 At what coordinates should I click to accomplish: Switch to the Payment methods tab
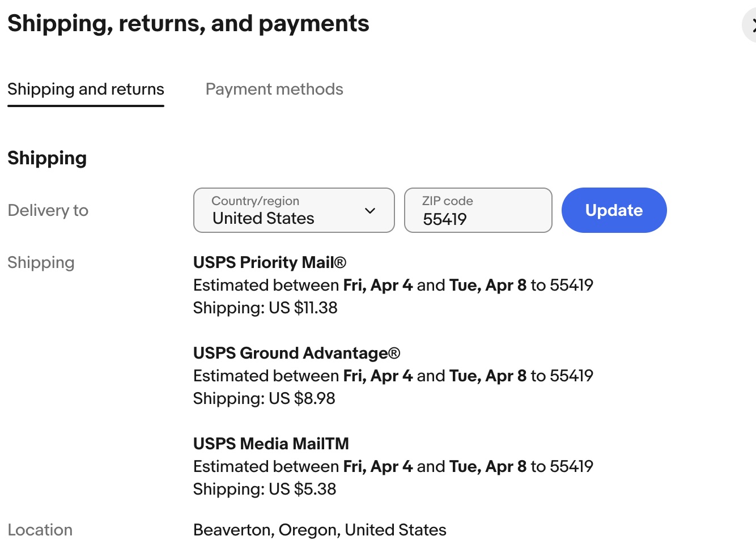coord(274,89)
